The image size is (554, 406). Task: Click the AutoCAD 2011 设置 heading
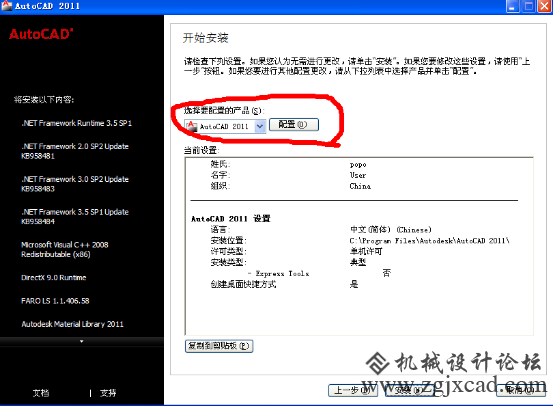[231, 219]
